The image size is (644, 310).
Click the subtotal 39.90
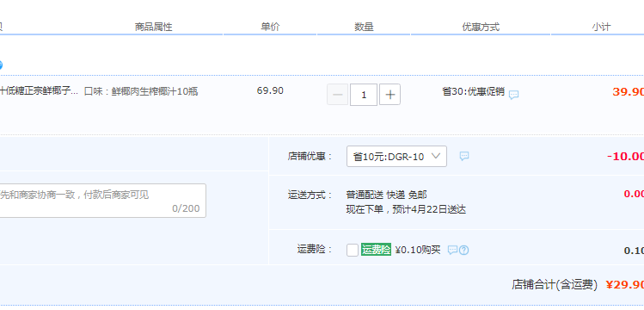click(628, 91)
